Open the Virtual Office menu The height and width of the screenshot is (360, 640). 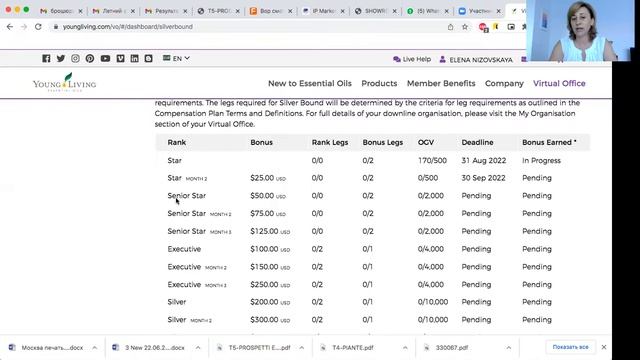coord(559,83)
